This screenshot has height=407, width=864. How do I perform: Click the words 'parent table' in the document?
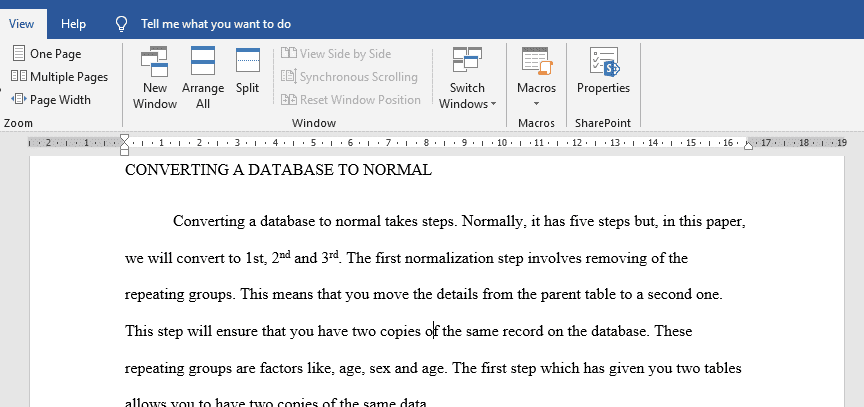(x=579, y=295)
